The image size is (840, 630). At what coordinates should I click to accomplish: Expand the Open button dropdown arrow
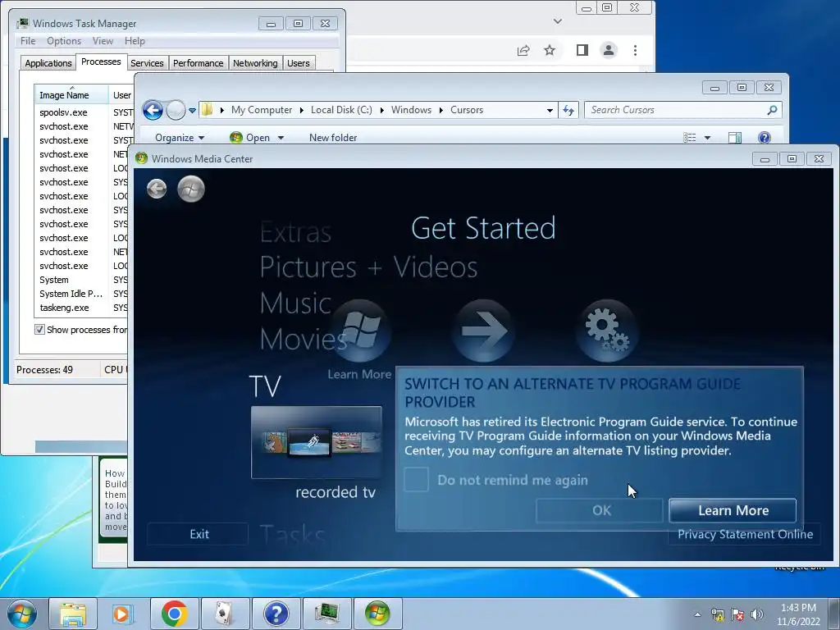tap(281, 138)
